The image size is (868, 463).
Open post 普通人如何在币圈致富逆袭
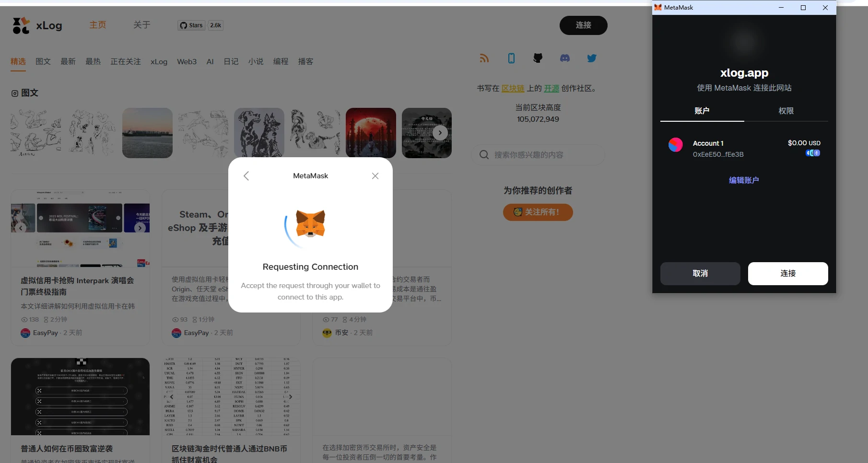(x=67, y=449)
